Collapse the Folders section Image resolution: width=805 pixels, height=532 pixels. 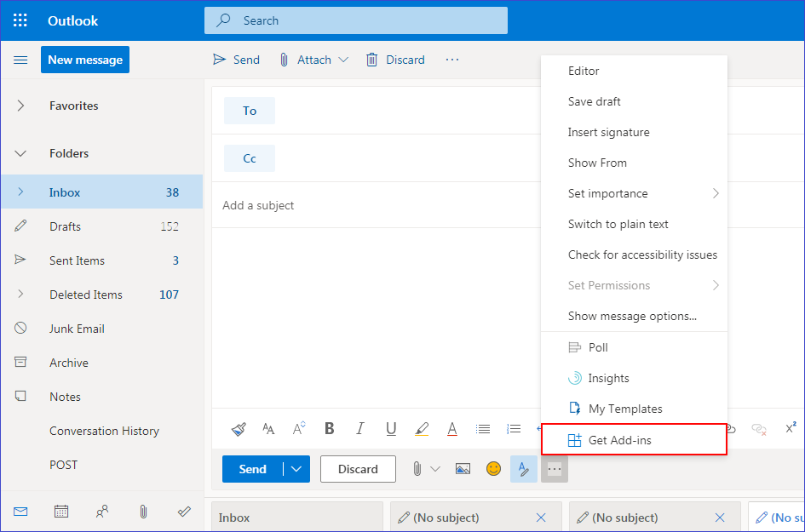(21, 154)
